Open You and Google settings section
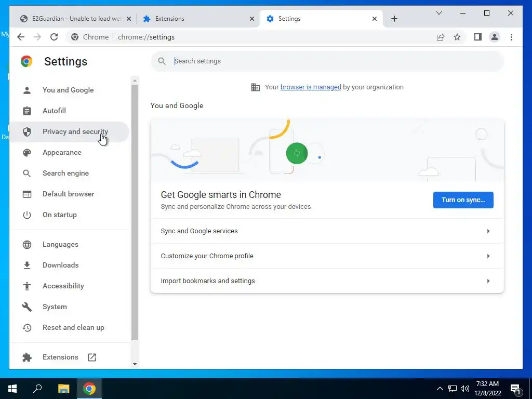 pyautogui.click(x=69, y=90)
